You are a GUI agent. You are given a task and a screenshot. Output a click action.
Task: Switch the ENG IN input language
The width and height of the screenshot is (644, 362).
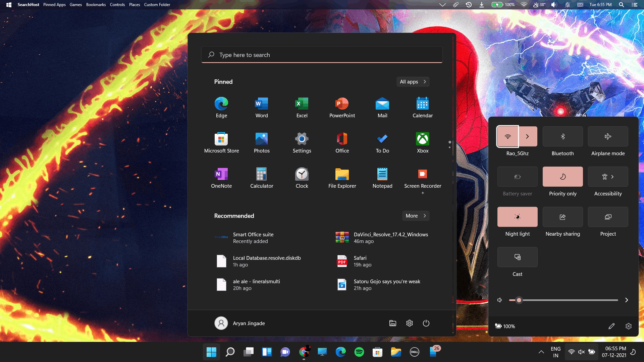point(555,352)
